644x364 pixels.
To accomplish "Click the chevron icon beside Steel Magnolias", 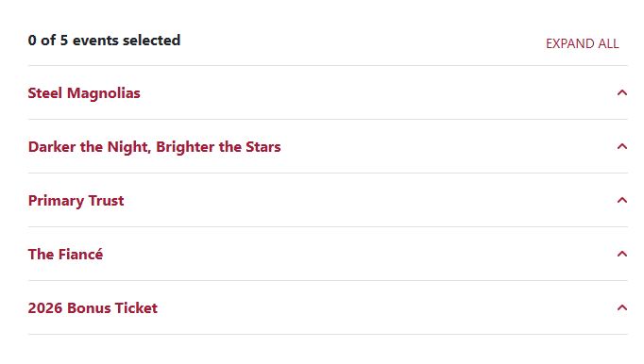I will [622, 92].
